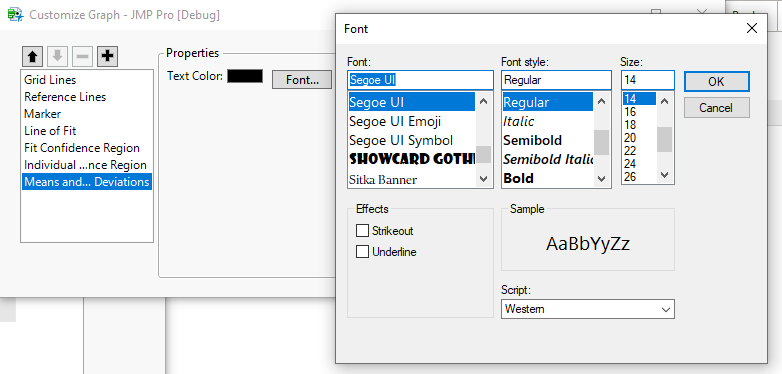
Task: Click the Size input field
Action: [x=648, y=80]
